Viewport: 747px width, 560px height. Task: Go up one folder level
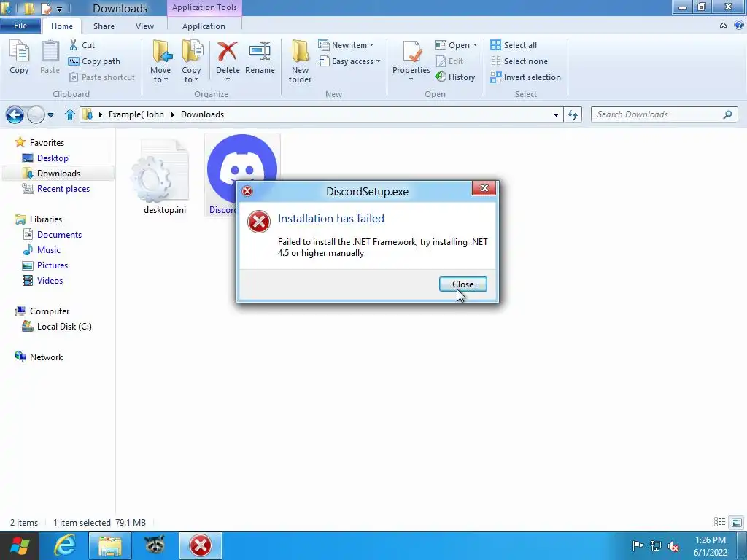[x=69, y=114]
